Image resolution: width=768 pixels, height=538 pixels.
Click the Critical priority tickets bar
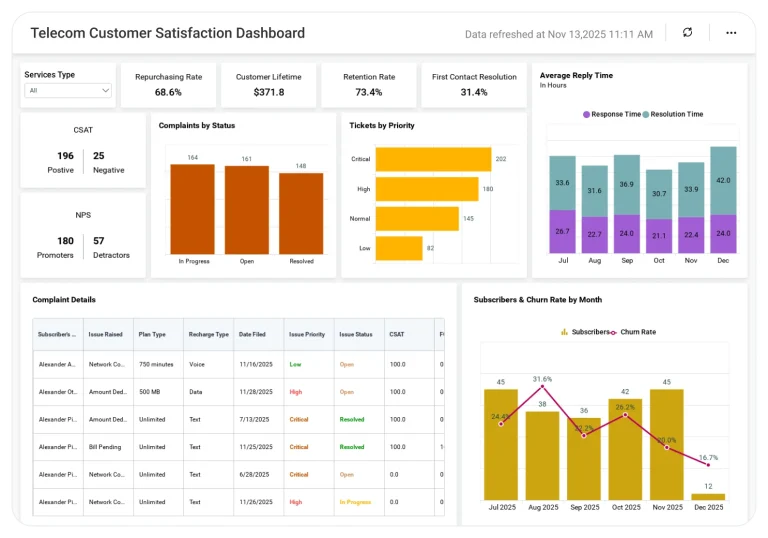pos(433,159)
